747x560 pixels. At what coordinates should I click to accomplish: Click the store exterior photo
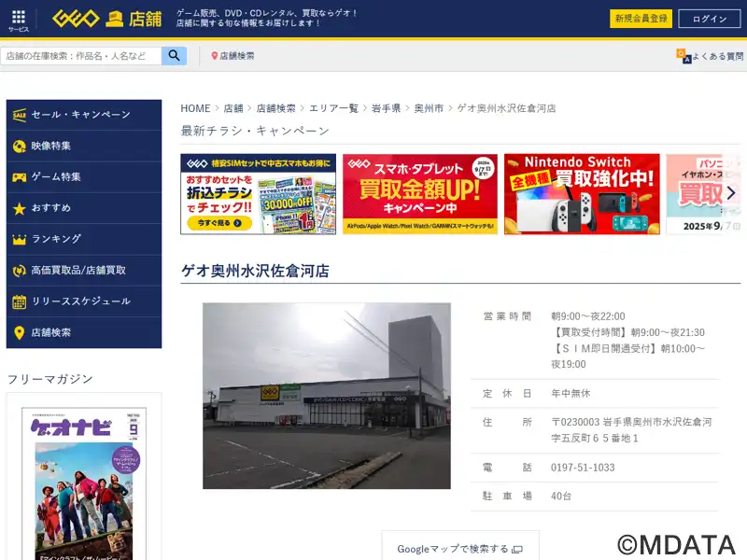(327, 396)
